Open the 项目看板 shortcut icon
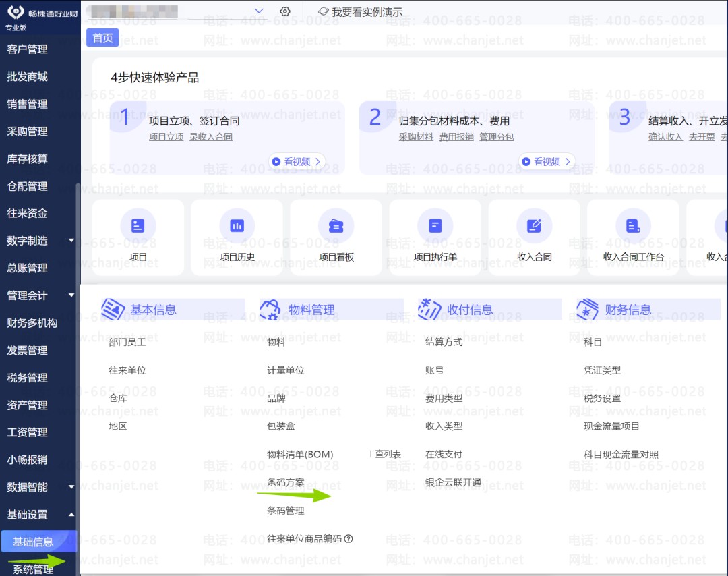 pyautogui.click(x=336, y=226)
